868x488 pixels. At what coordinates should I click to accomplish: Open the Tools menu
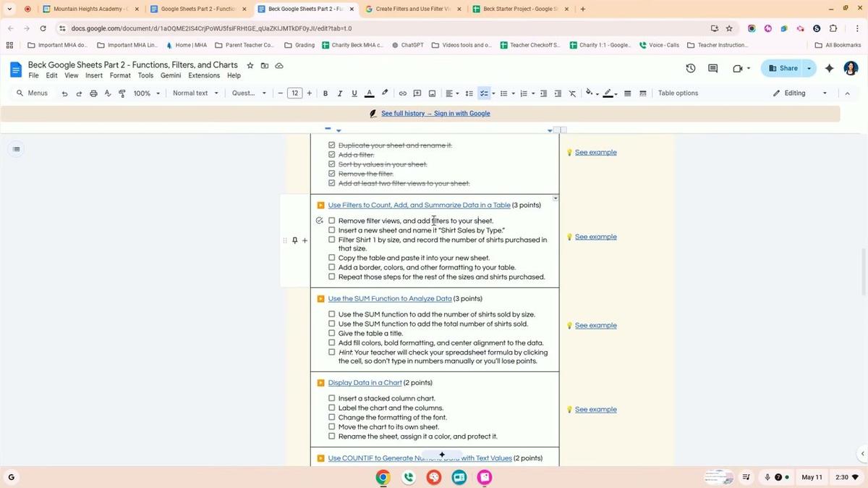pyautogui.click(x=145, y=75)
